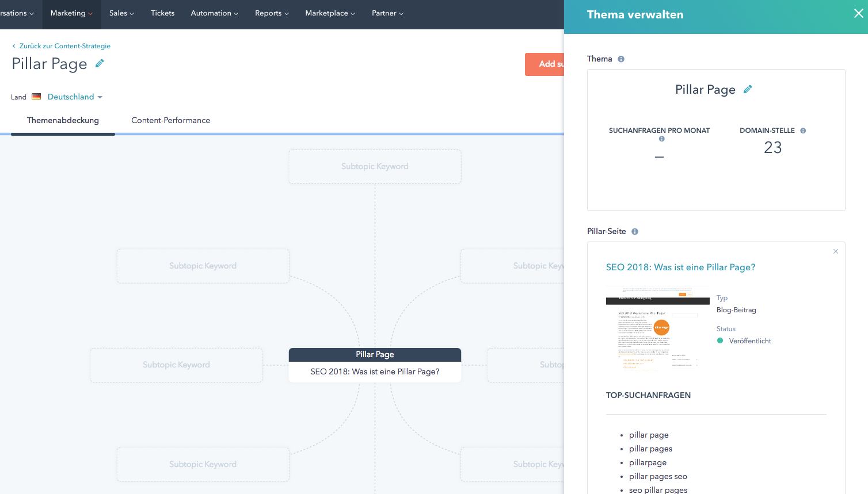Click the 'pillar pages' search query

point(650,449)
